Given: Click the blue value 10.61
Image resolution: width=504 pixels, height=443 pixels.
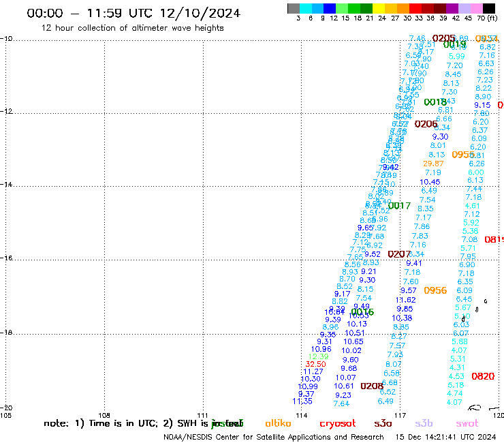Looking at the screenshot, I should click(344, 386).
